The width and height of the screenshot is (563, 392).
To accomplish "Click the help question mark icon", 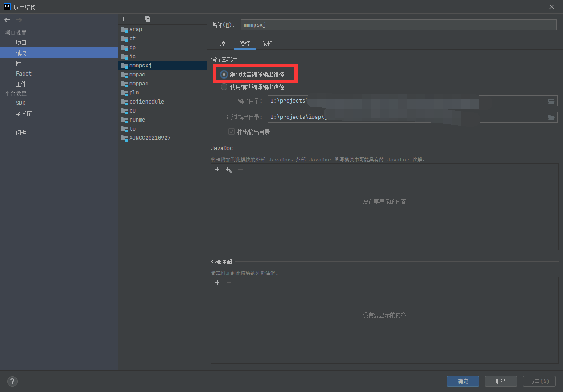I will coord(12,381).
